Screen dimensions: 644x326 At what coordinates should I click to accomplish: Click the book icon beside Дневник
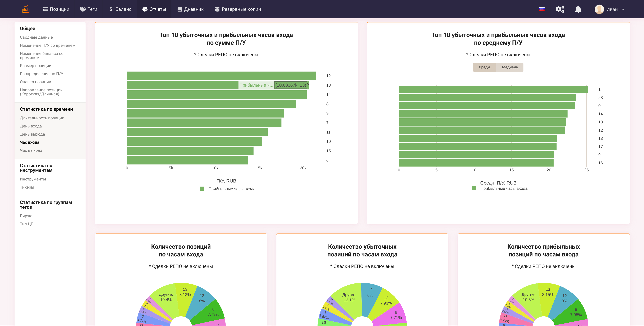pos(180,9)
